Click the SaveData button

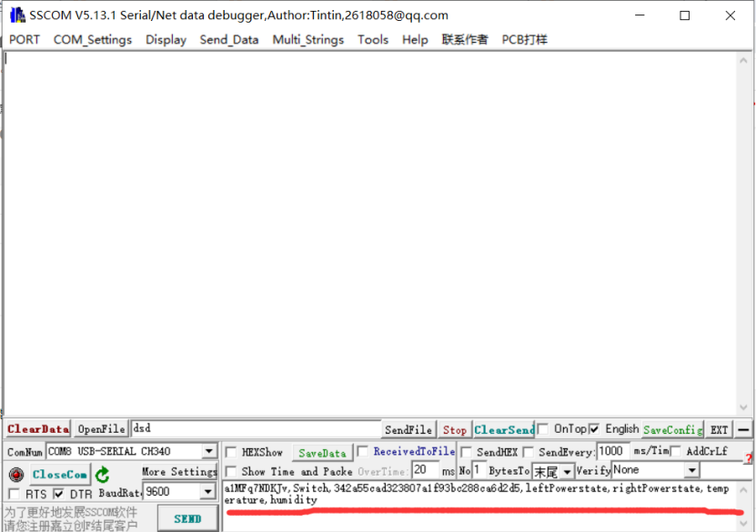click(322, 453)
